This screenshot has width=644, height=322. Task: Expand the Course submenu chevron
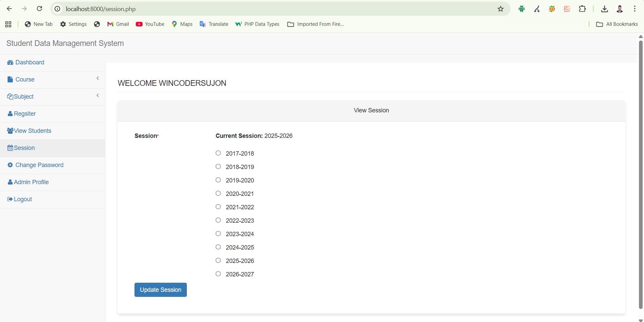[98, 78]
